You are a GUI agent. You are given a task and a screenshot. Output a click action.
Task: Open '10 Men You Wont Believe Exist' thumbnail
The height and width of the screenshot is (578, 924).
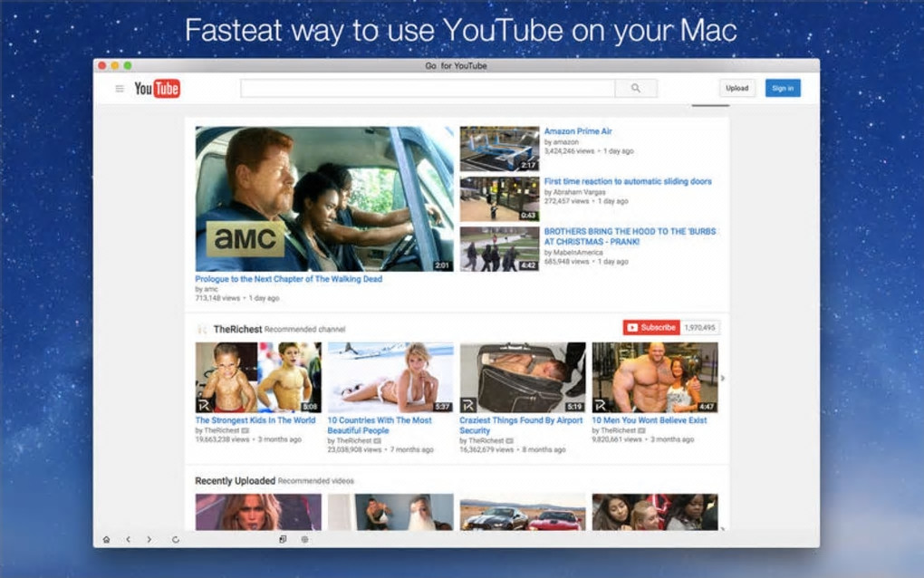[x=655, y=377]
